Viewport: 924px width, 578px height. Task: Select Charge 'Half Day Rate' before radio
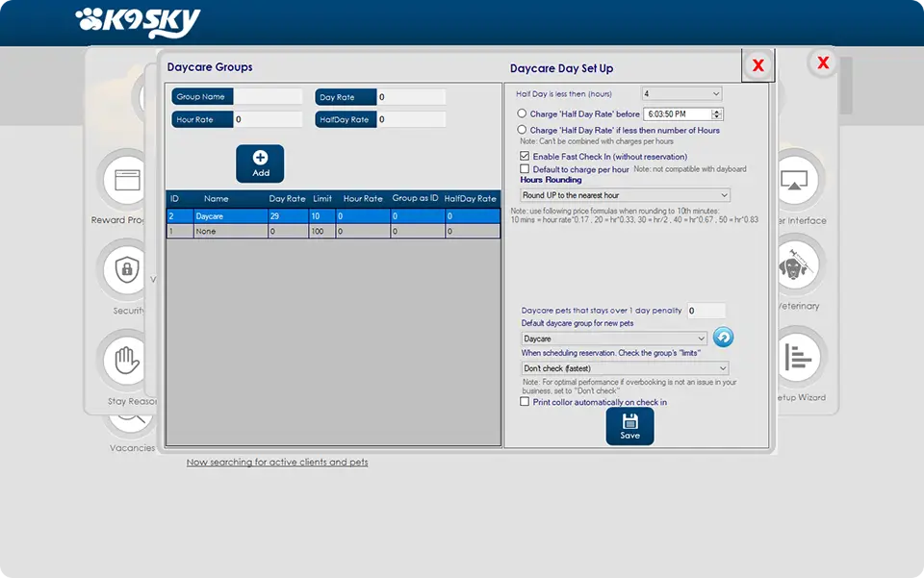pyautogui.click(x=522, y=113)
